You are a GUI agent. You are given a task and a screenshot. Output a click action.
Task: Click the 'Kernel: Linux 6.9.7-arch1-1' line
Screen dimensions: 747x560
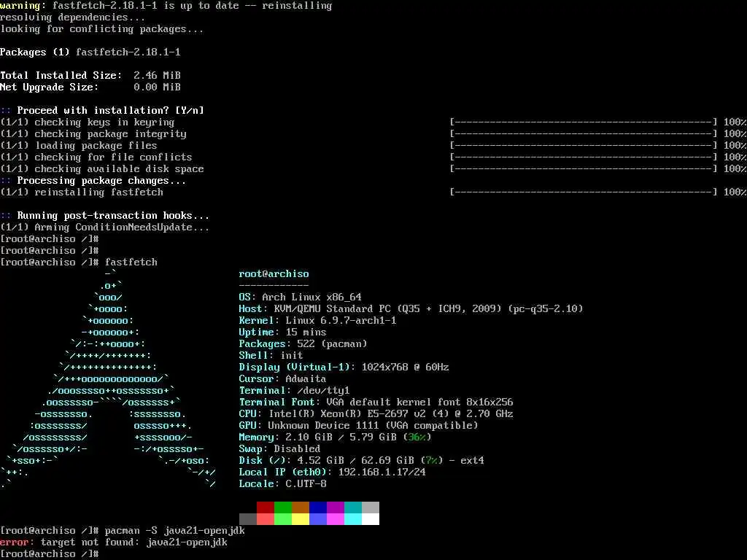click(318, 321)
